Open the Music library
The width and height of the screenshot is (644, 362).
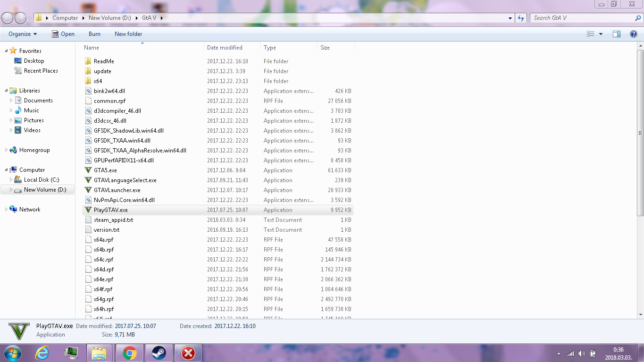pos(32,110)
